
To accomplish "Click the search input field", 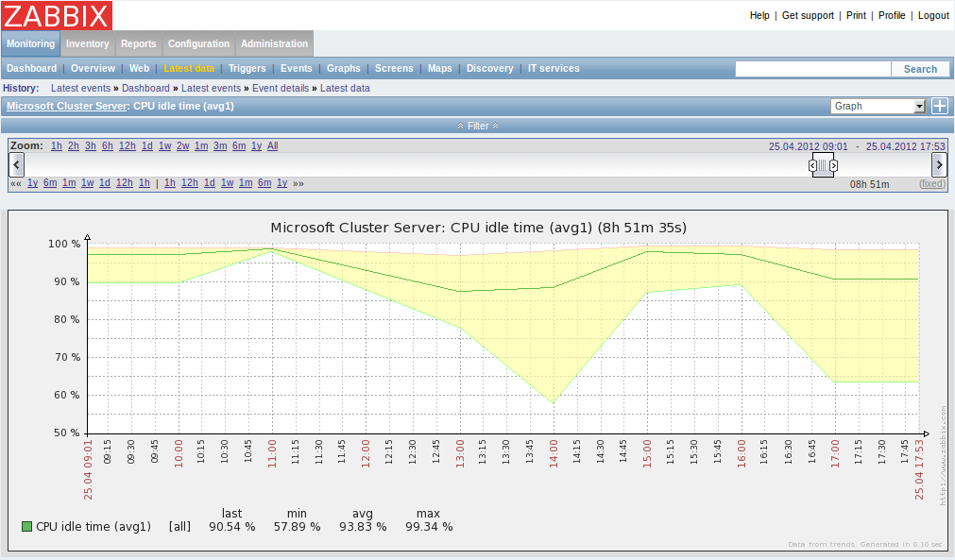I will [813, 69].
